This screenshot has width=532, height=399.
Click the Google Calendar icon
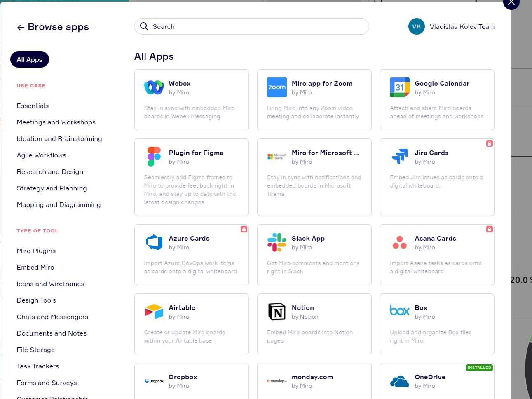click(399, 87)
